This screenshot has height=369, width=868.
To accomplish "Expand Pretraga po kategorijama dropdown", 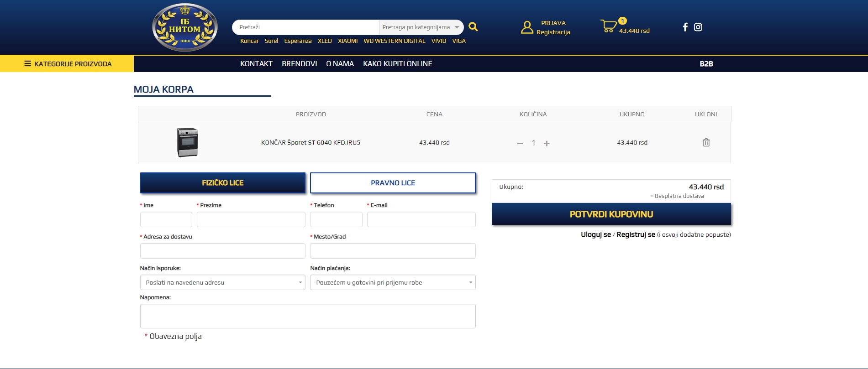I will coord(421,27).
